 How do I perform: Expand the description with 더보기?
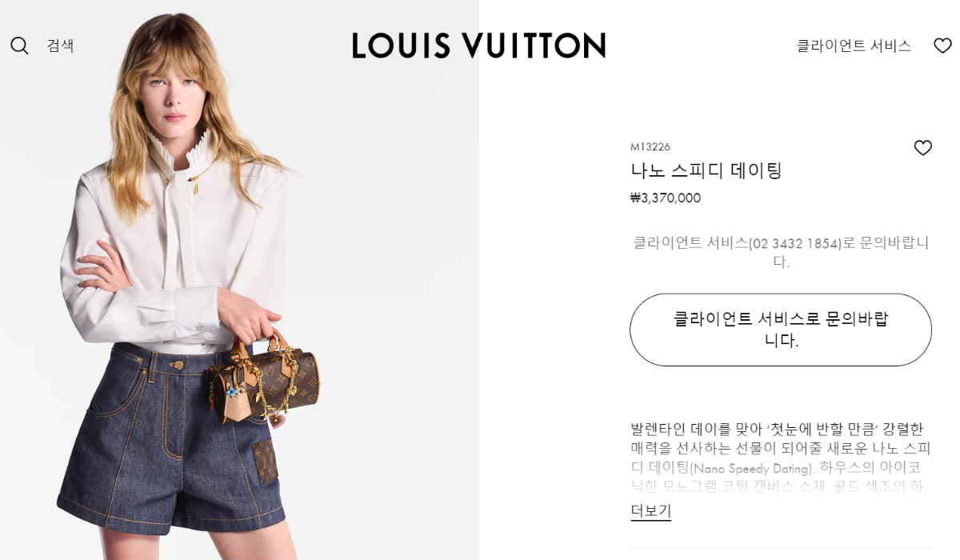pos(650,510)
